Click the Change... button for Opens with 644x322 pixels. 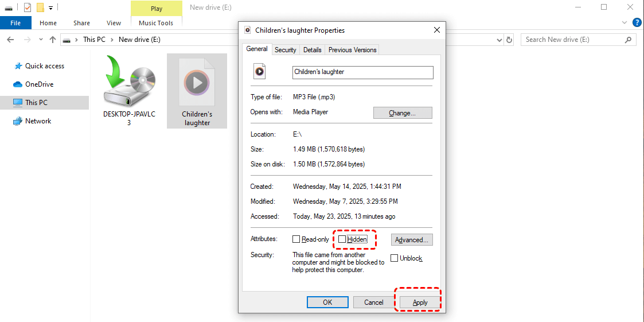pyautogui.click(x=403, y=112)
